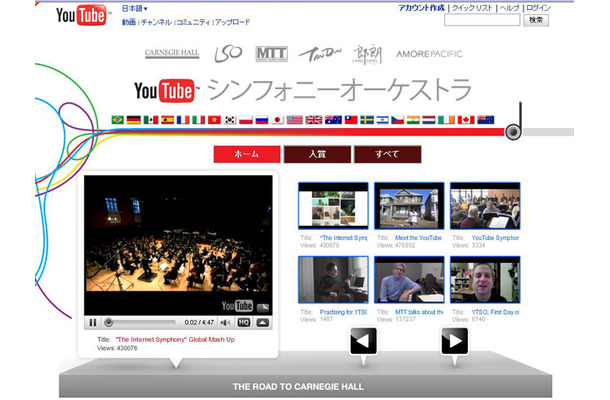
Task: Go to previous videos with left arrow
Action: click(363, 341)
